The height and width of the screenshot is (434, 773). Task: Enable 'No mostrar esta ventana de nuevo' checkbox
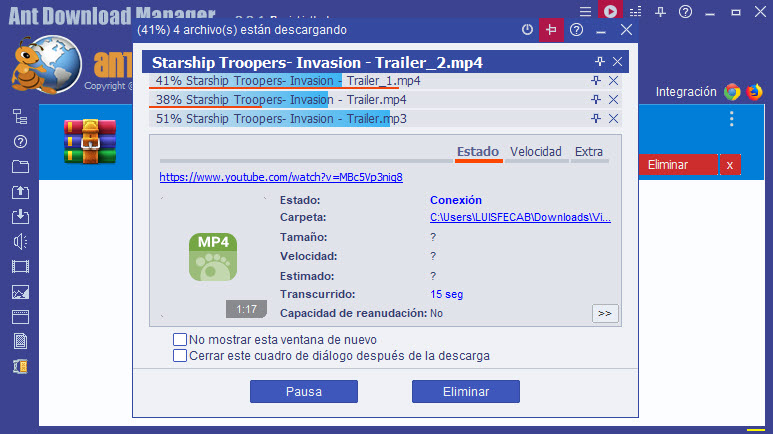coord(180,339)
